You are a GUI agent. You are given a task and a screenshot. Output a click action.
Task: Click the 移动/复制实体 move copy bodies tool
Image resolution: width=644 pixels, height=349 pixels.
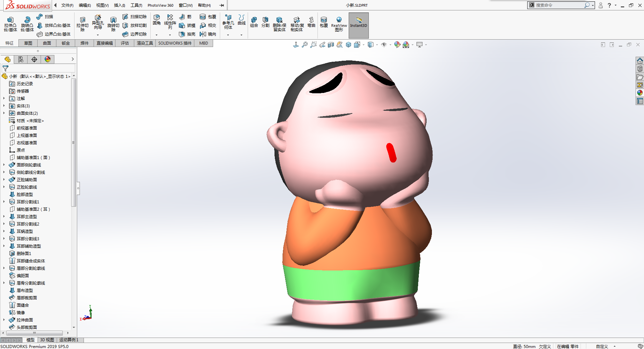coord(297,24)
